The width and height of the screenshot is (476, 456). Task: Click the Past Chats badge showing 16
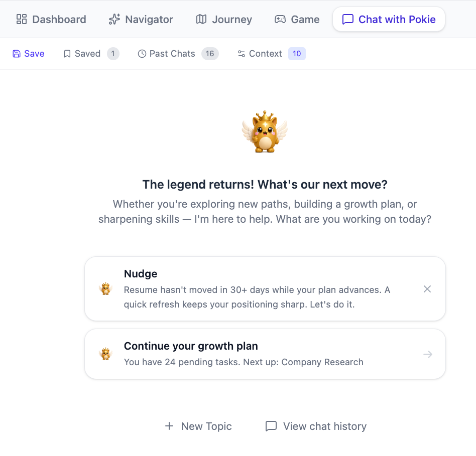coord(210,54)
